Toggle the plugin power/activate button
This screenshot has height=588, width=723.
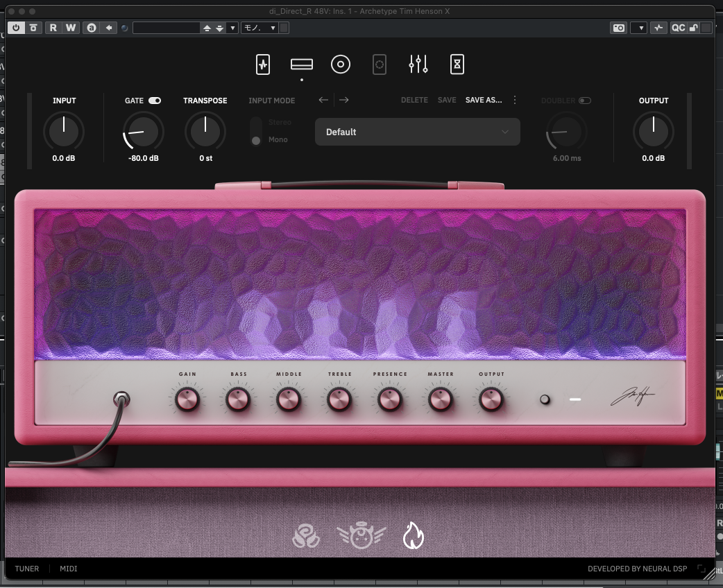16,28
